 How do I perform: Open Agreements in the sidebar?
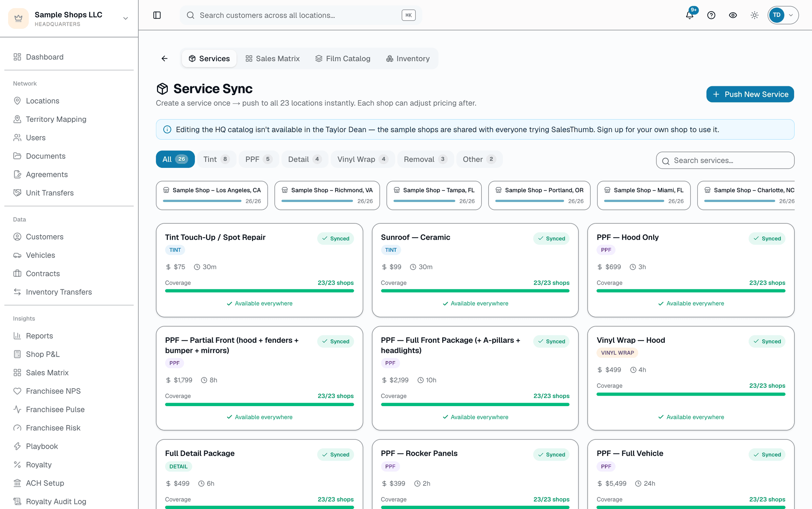69,174
